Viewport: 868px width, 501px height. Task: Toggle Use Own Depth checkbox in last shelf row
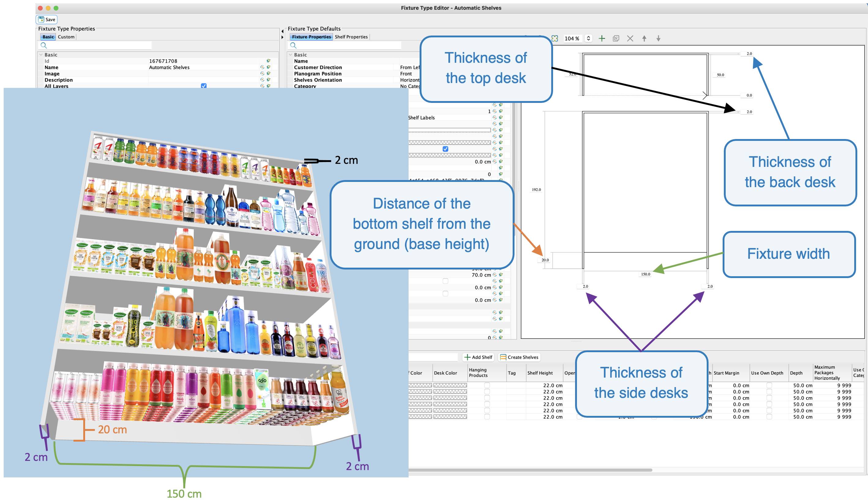pyautogui.click(x=769, y=417)
